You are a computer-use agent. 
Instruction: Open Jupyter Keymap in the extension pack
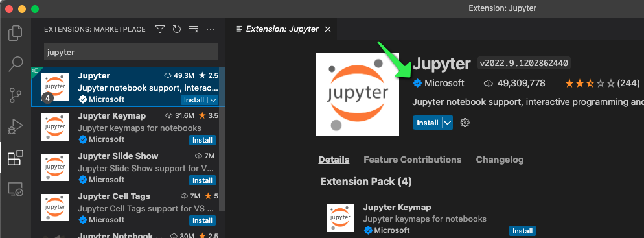397,207
